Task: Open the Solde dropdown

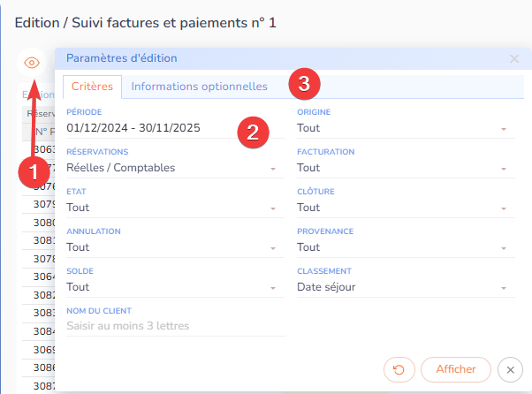Action: click(172, 287)
